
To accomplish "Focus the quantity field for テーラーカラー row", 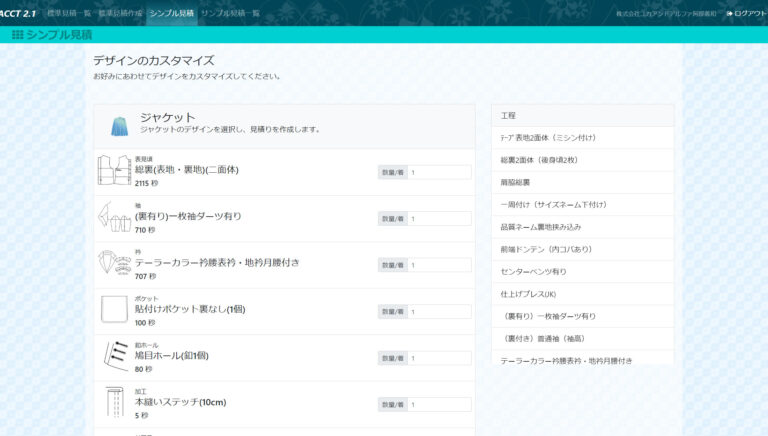I will point(439,265).
